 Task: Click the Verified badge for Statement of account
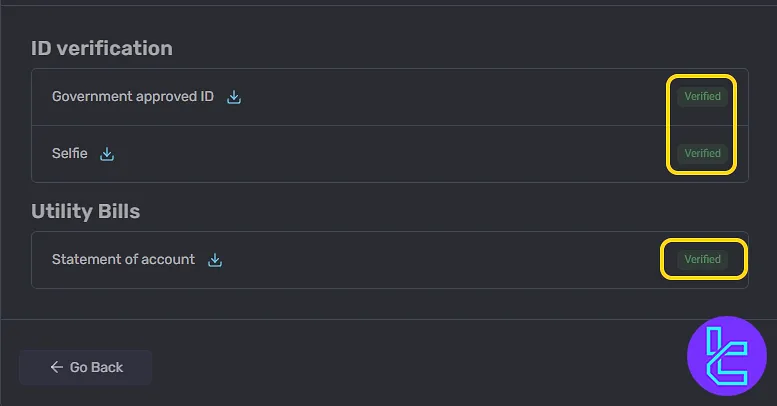coord(702,259)
